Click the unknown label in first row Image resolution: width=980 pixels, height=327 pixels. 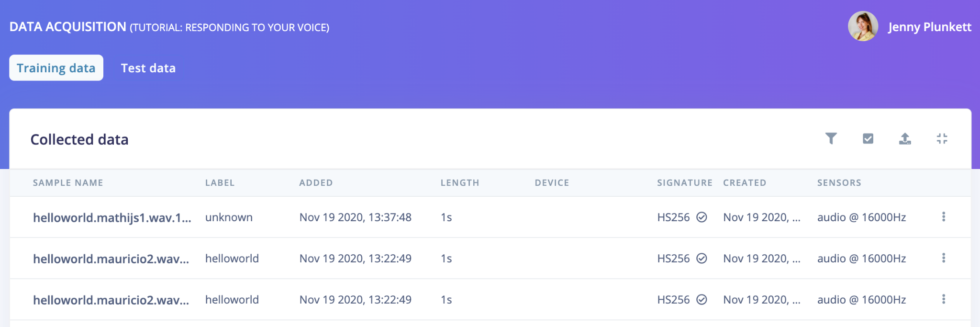pos(229,217)
